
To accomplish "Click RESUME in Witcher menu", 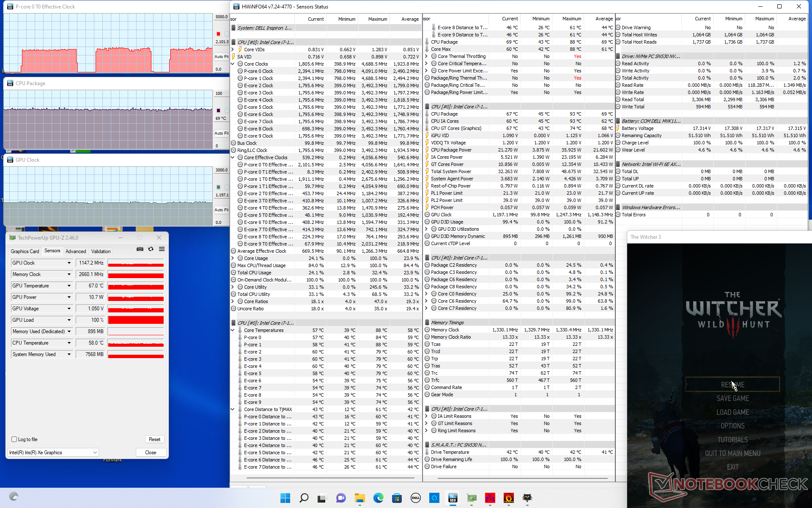I will click(732, 384).
